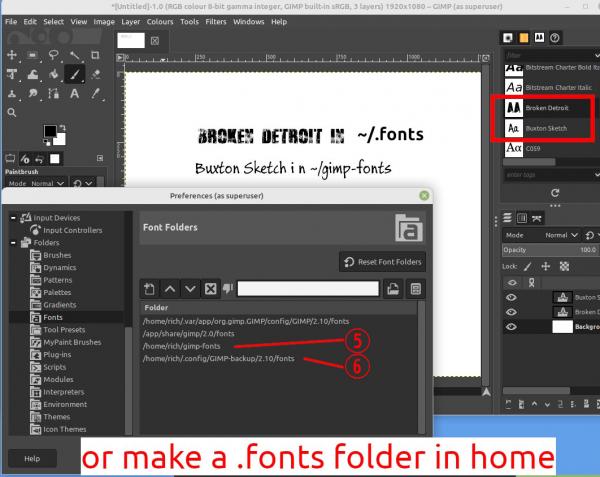Screen dimensions: 600x477
Task: Click the black foreground colour swatch
Action: (50, 131)
